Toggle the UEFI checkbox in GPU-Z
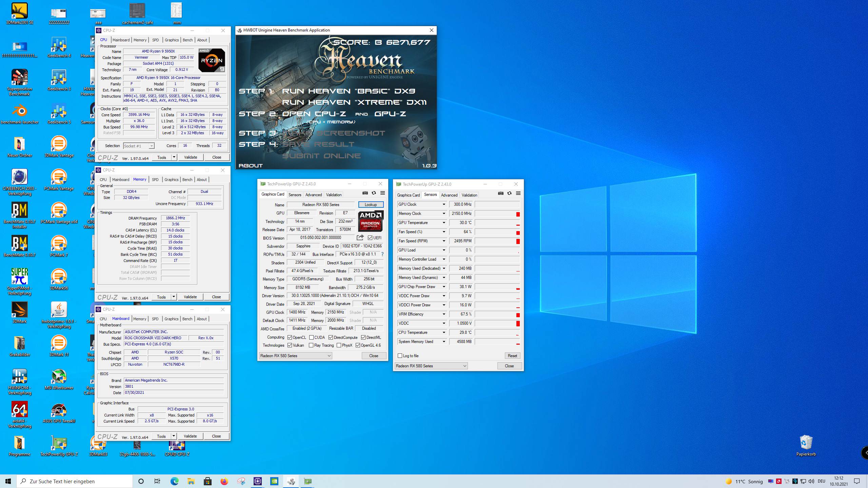Image resolution: width=868 pixels, height=488 pixels. tap(370, 238)
